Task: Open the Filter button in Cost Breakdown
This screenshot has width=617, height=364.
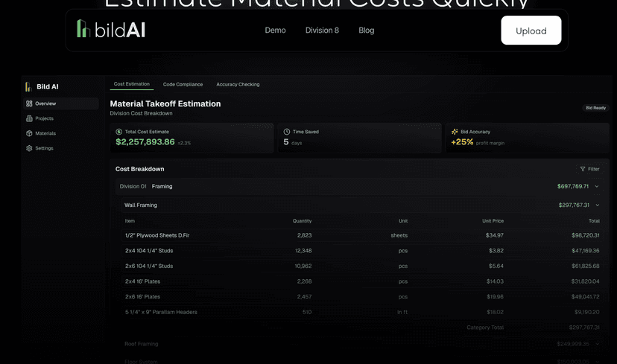Action: click(589, 169)
